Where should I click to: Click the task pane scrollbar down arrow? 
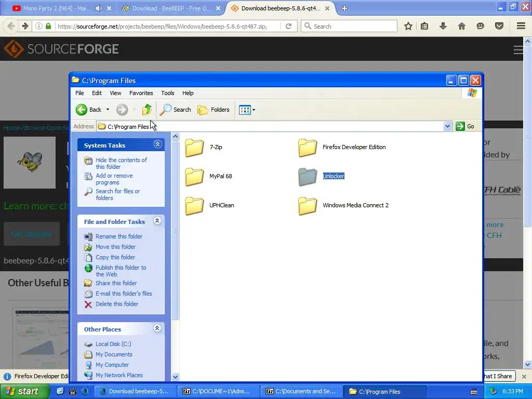pyautogui.click(x=176, y=377)
